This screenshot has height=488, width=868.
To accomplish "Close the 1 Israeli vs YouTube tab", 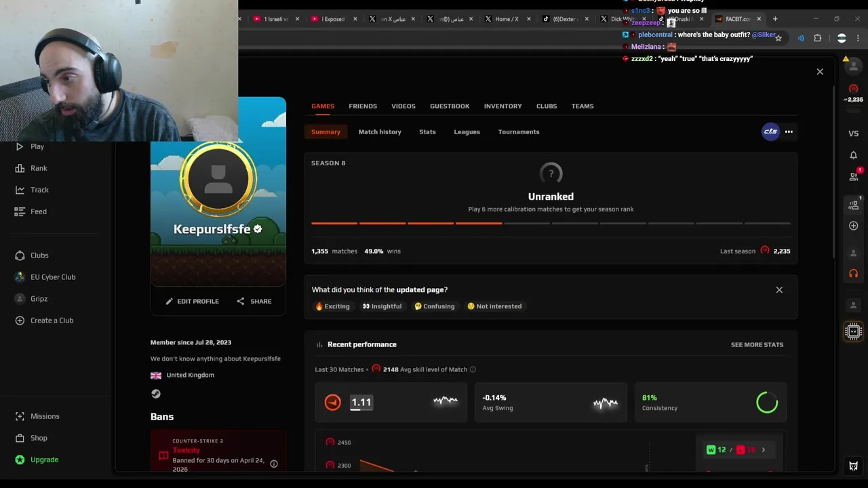I will click(x=297, y=19).
